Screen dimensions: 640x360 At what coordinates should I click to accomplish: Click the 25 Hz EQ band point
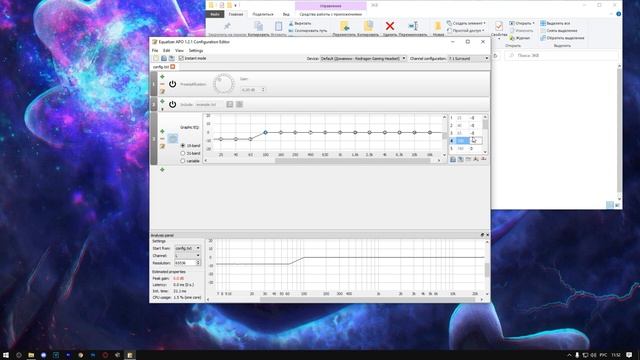click(x=221, y=139)
